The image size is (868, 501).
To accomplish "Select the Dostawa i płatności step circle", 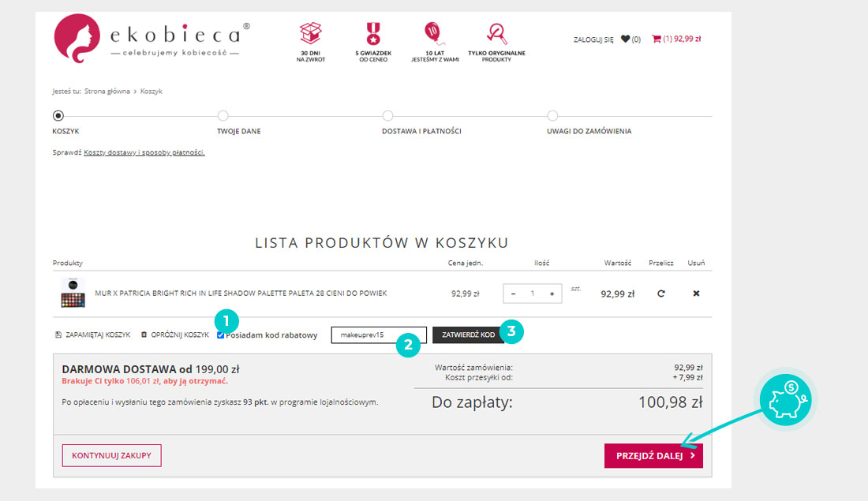I will tap(387, 116).
